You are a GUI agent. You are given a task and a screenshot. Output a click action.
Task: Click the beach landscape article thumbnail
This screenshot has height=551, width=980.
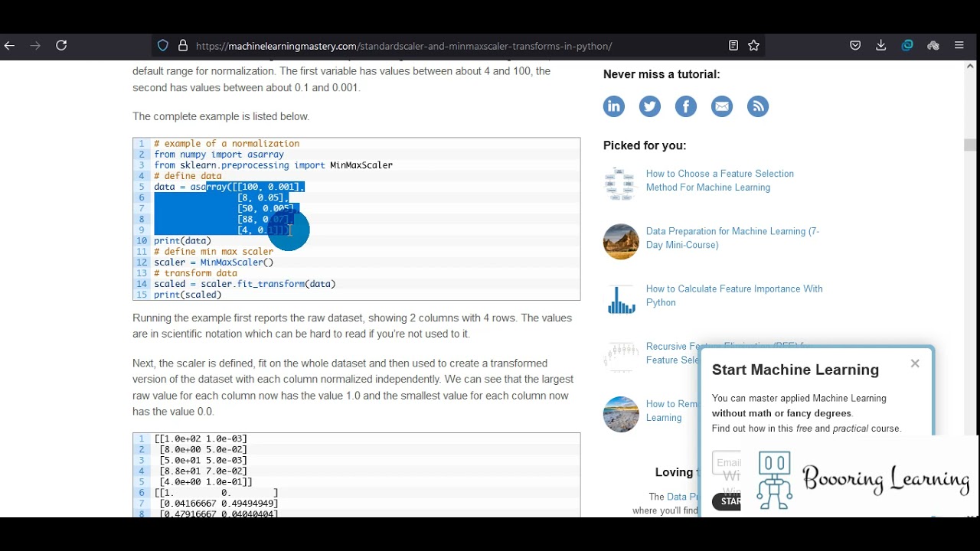(621, 414)
